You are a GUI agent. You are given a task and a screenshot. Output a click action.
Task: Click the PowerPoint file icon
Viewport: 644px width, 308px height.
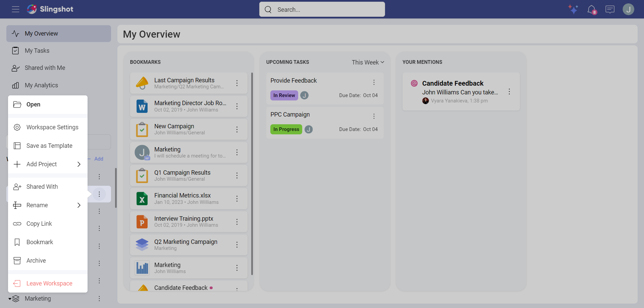[x=142, y=222]
